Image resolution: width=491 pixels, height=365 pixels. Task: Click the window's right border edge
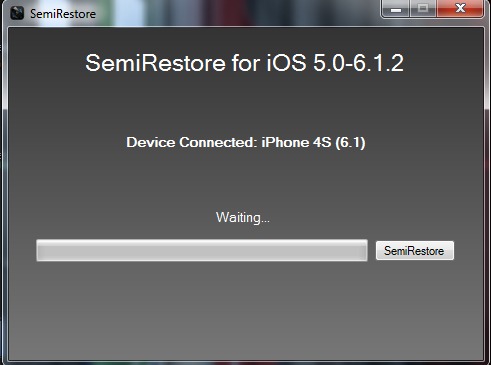click(487, 193)
